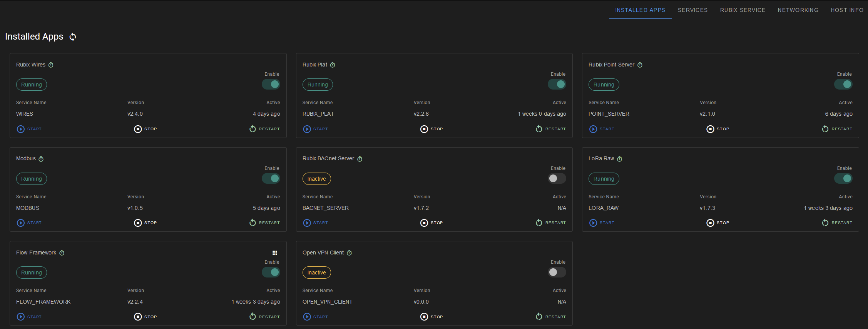Stop the RUBIX_PLAT service
This screenshot has width=868, height=329.
(432, 129)
